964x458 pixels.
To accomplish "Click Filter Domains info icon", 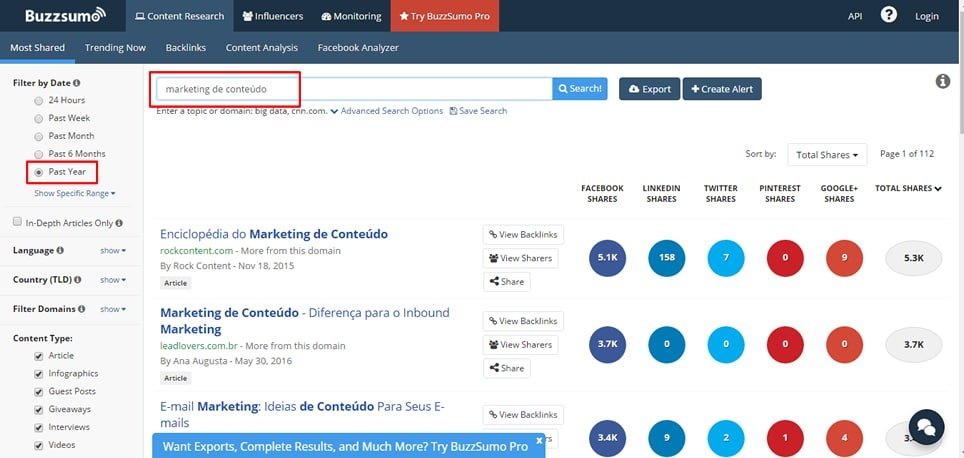I will [x=82, y=309].
